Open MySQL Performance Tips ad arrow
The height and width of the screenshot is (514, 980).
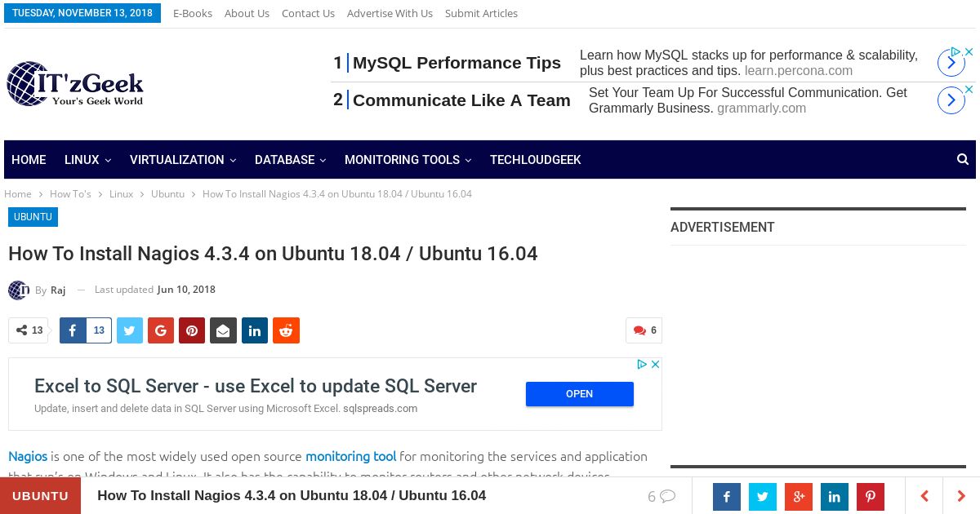[x=951, y=63]
